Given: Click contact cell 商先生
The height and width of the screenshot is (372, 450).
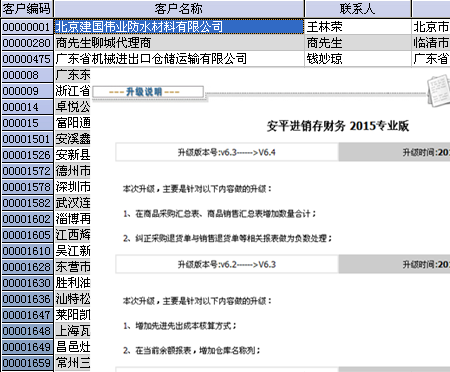Looking at the screenshot, I should click(x=358, y=43).
